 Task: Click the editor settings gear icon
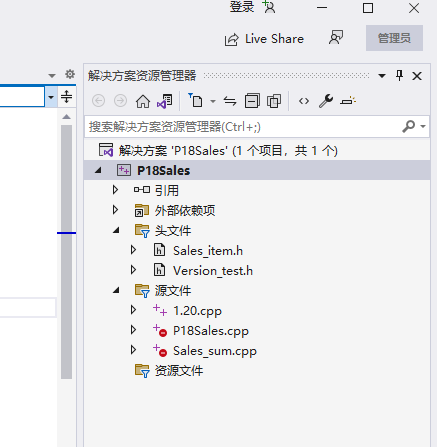click(70, 74)
